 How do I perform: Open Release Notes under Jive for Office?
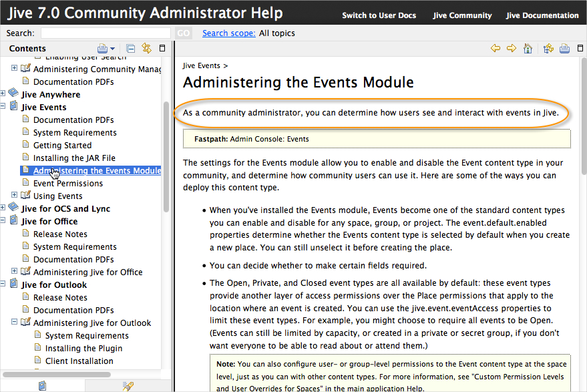[x=60, y=234]
